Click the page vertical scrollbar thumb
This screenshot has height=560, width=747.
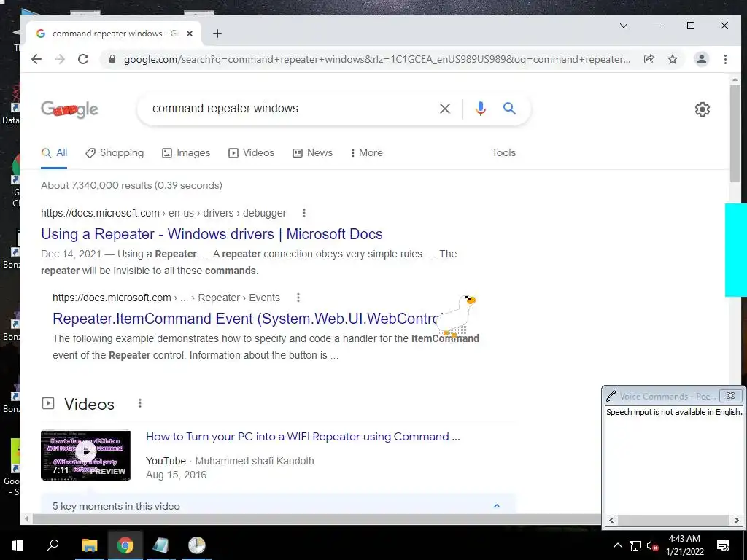(735, 133)
